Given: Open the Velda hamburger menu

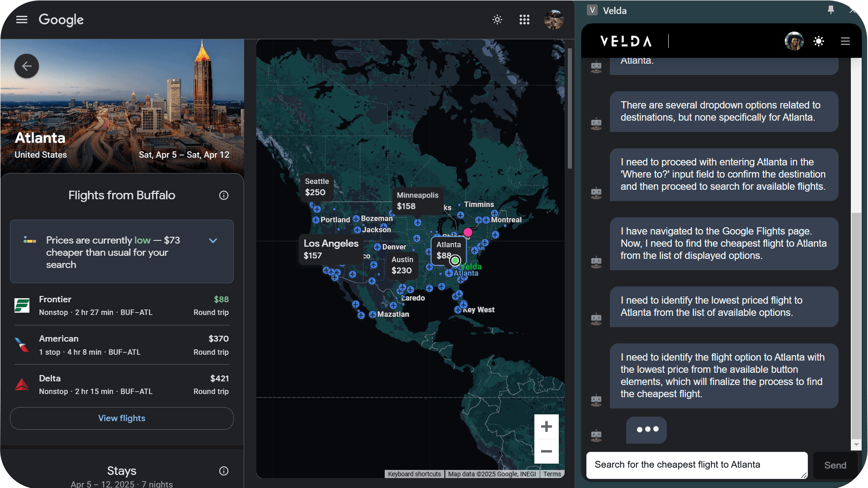Looking at the screenshot, I should click(845, 42).
